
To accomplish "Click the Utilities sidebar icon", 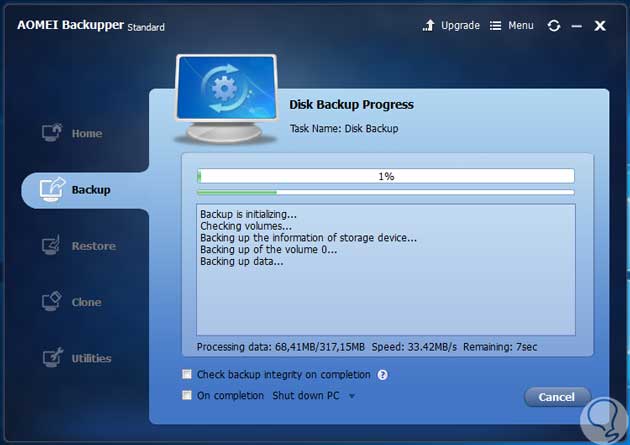I will (53, 357).
